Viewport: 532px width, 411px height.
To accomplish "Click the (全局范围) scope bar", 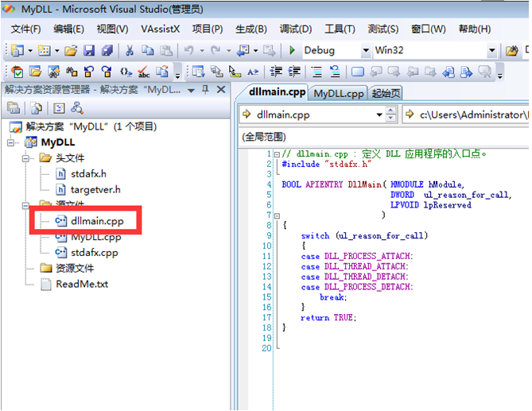I will (x=383, y=137).
